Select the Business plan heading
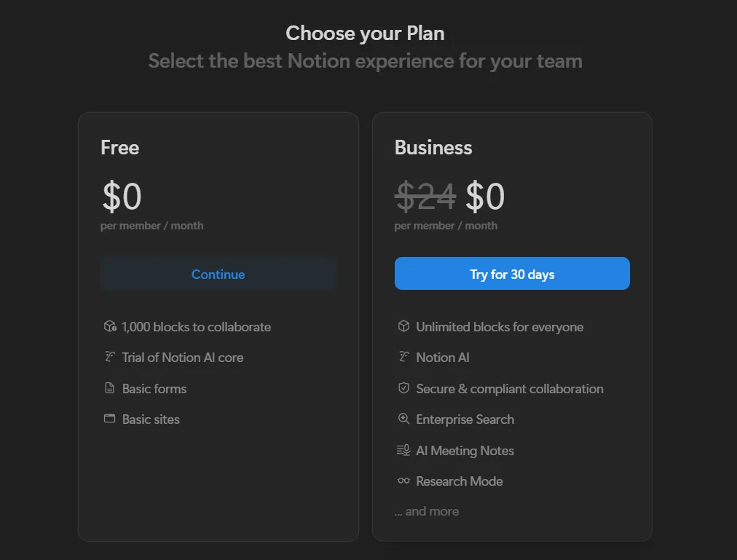The image size is (737, 560). [433, 148]
